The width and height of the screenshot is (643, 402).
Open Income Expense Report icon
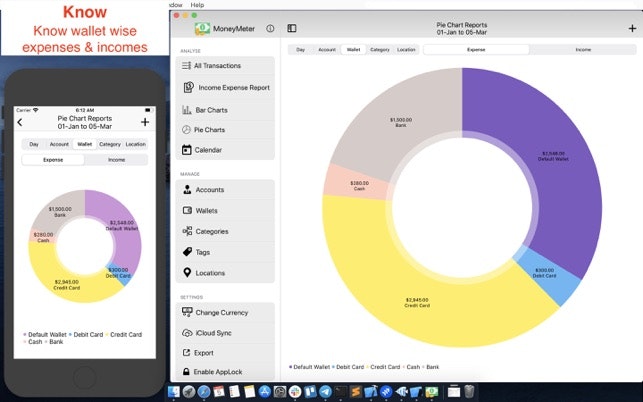click(x=188, y=87)
